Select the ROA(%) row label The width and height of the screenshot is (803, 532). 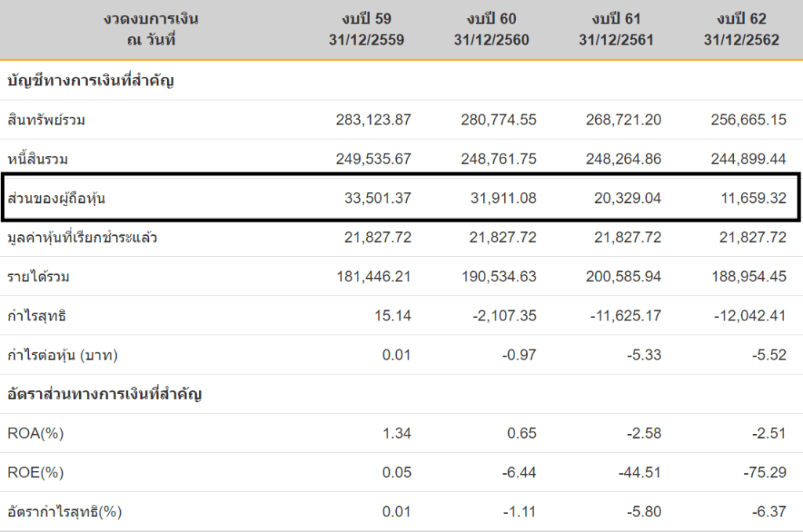[36, 433]
